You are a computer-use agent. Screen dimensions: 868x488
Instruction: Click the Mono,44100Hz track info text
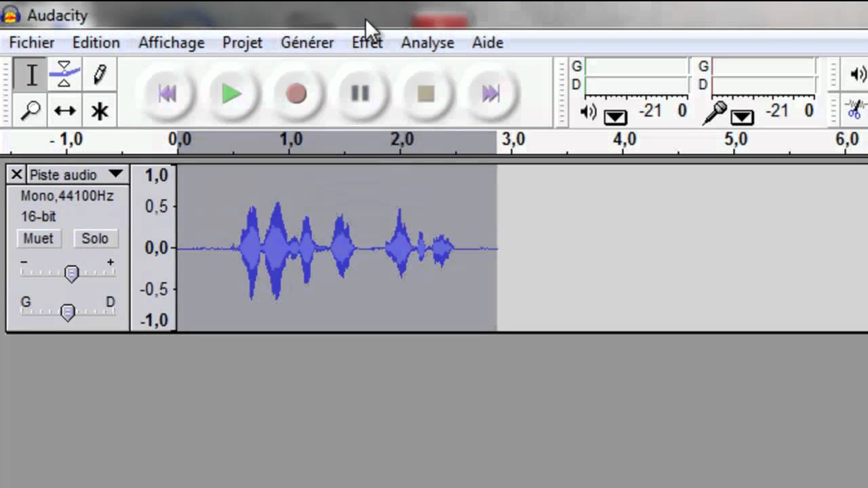66,196
